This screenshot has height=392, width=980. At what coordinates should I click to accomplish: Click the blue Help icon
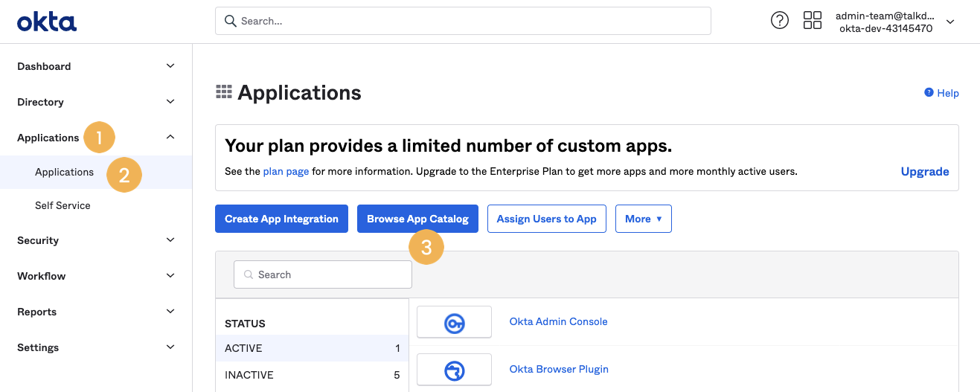(x=929, y=93)
